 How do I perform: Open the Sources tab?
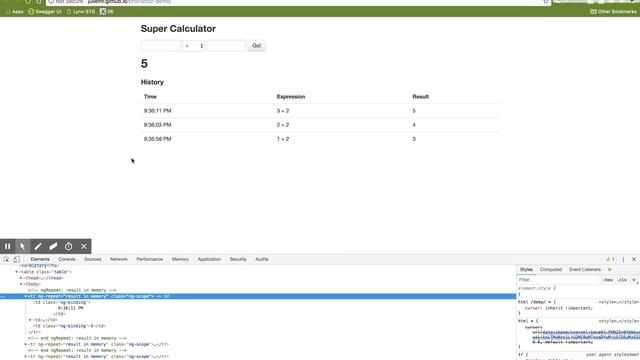click(93, 259)
